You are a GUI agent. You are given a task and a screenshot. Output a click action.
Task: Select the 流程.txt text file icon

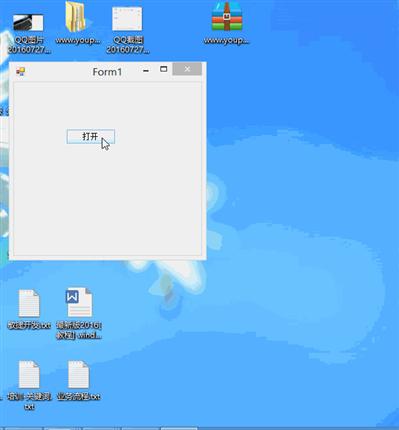point(78,374)
